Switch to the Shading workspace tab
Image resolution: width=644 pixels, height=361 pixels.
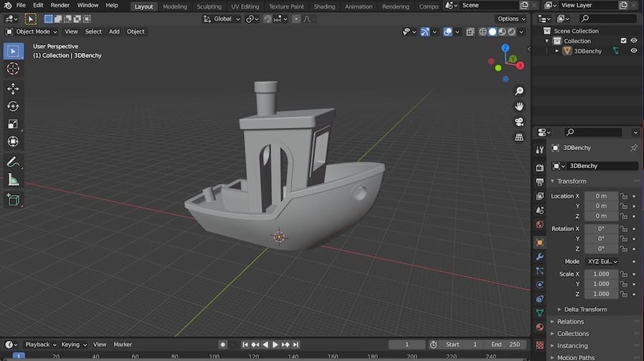[324, 6]
